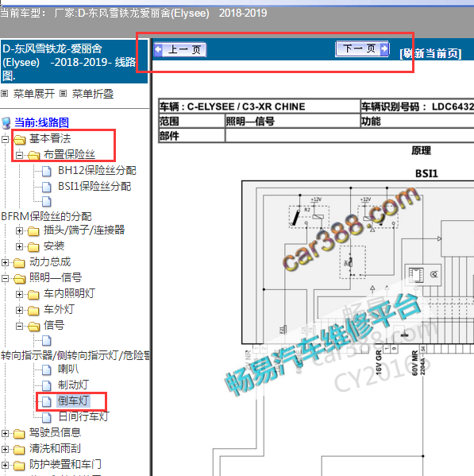The height and width of the screenshot is (476, 474).
Task: Click the page icon beside 日间行车灯
Action: click(46, 417)
